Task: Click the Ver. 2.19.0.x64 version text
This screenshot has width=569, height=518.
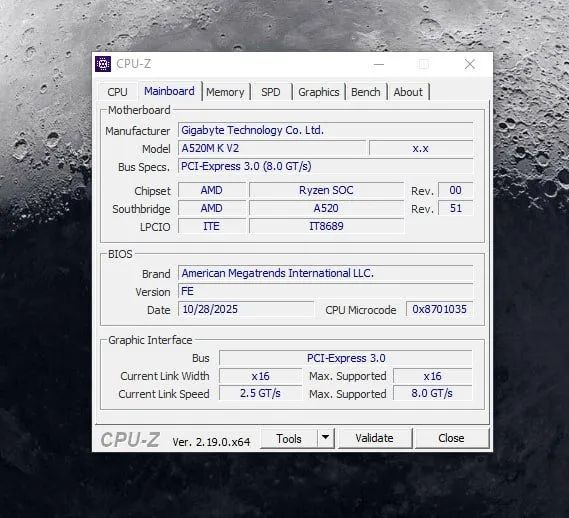Action: click(211, 442)
